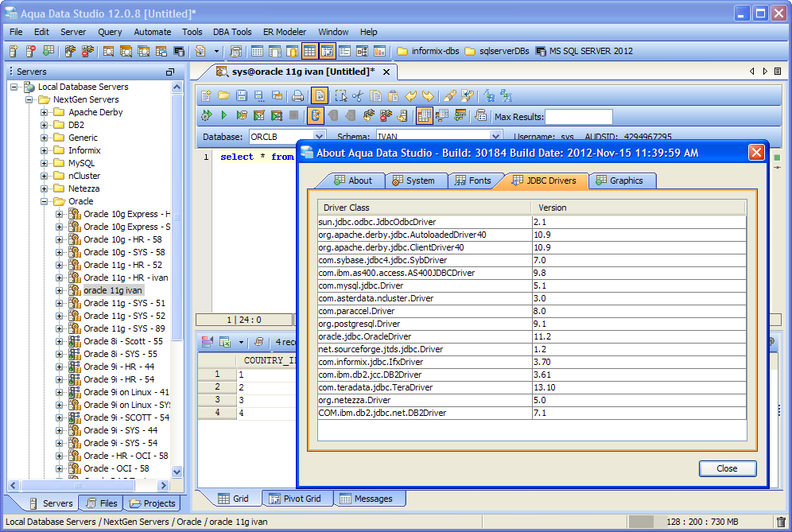Collapse the Oracle folder in server tree
This screenshot has width=792, height=532.
point(45,201)
